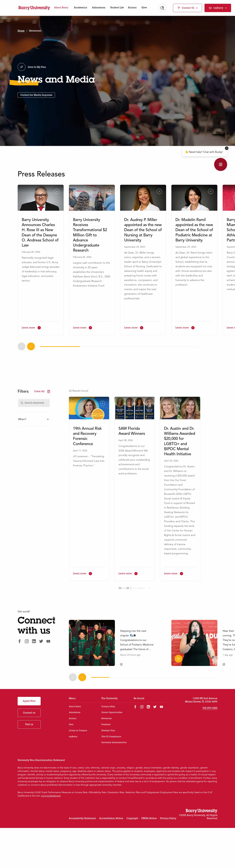Open footer Be Social LinkedIn icon
This screenshot has width=235, height=868.
pos(148,707)
